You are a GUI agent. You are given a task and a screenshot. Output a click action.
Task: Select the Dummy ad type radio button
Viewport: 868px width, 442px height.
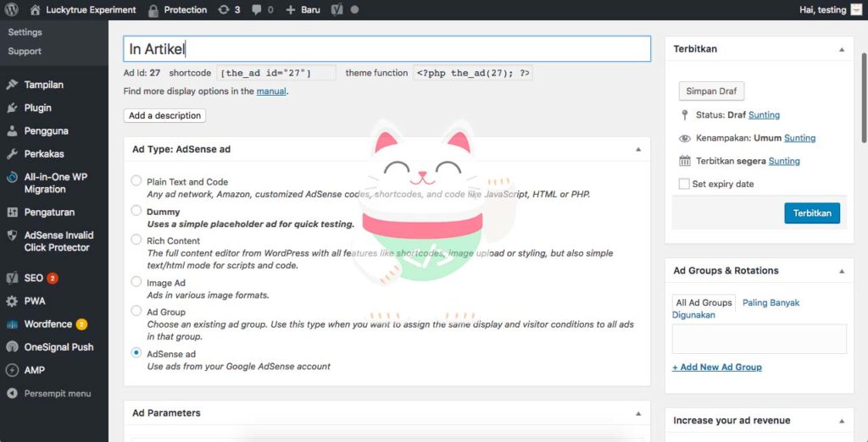click(136, 211)
